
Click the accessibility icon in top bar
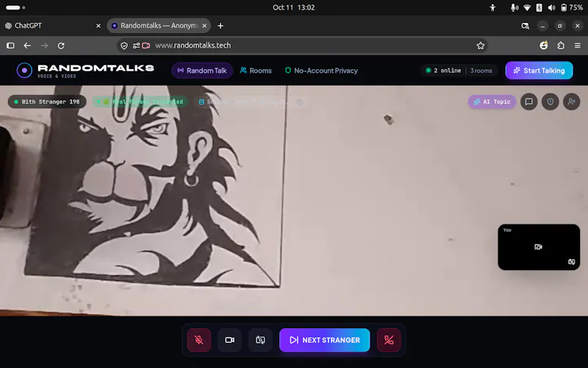[492, 7]
